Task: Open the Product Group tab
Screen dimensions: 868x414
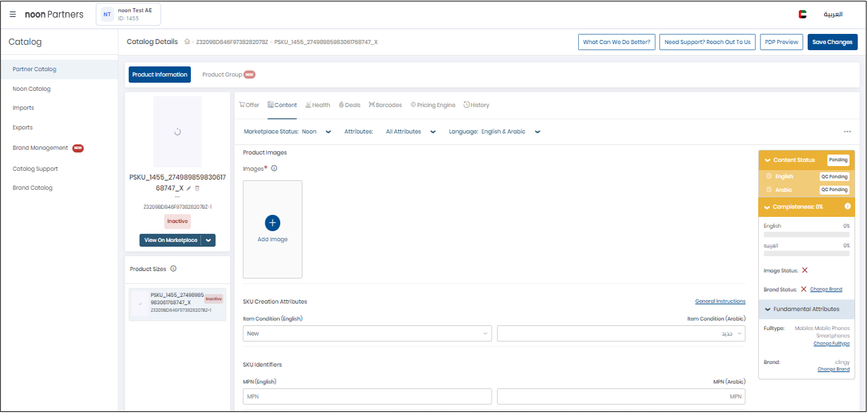Action: click(222, 75)
